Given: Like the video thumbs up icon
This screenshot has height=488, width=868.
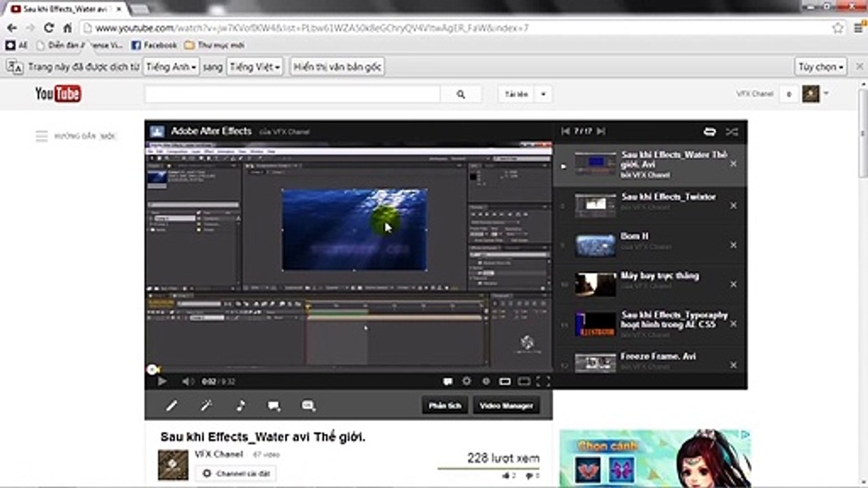Looking at the screenshot, I should tap(507, 476).
